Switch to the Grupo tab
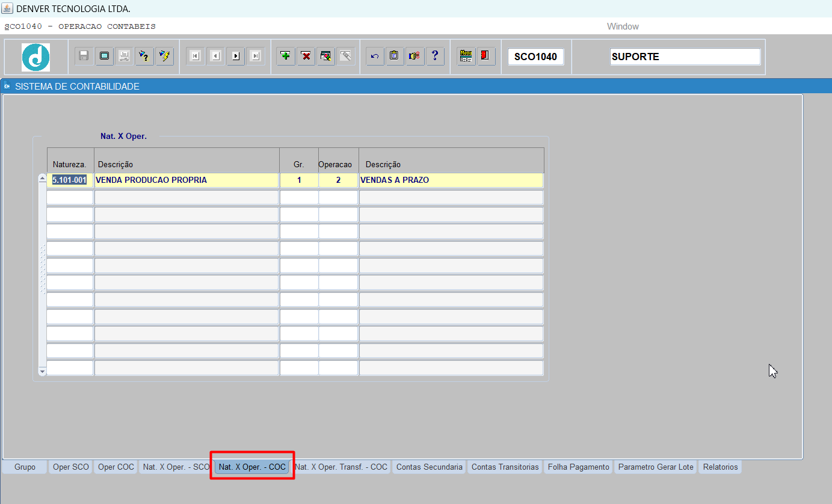Screen dimensions: 832x504 pos(25,467)
